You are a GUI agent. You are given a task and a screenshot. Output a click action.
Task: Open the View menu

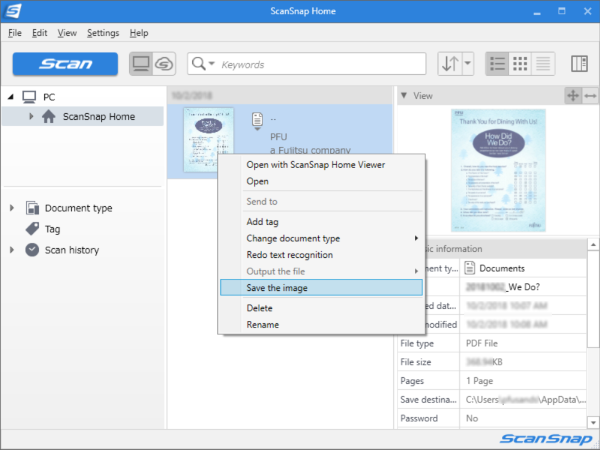click(x=67, y=33)
